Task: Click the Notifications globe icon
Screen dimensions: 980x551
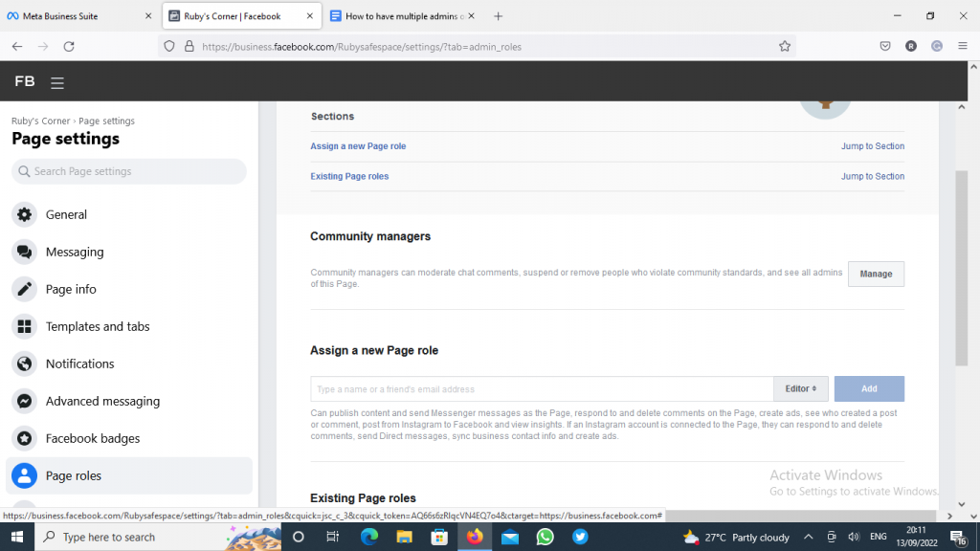Action: click(24, 364)
